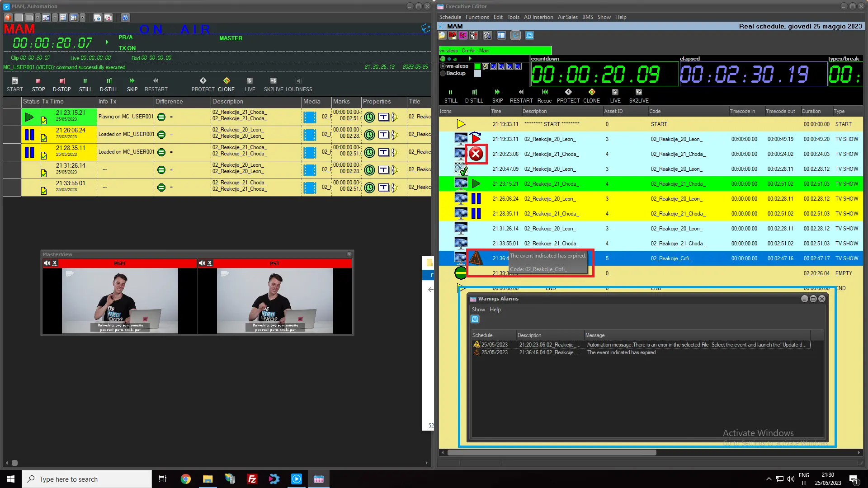Click the help question mark toolbar icon
Image resolution: width=868 pixels, height=488 pixels.
click(x=125, y=18)
